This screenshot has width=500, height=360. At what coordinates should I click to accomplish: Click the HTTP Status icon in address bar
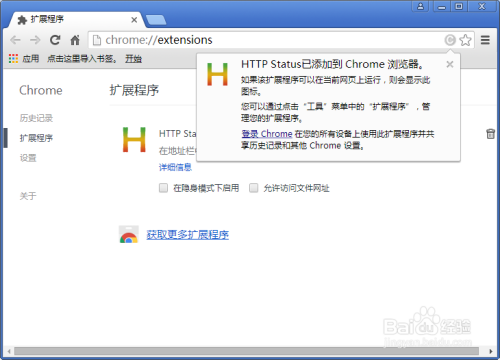coord(450,40)
